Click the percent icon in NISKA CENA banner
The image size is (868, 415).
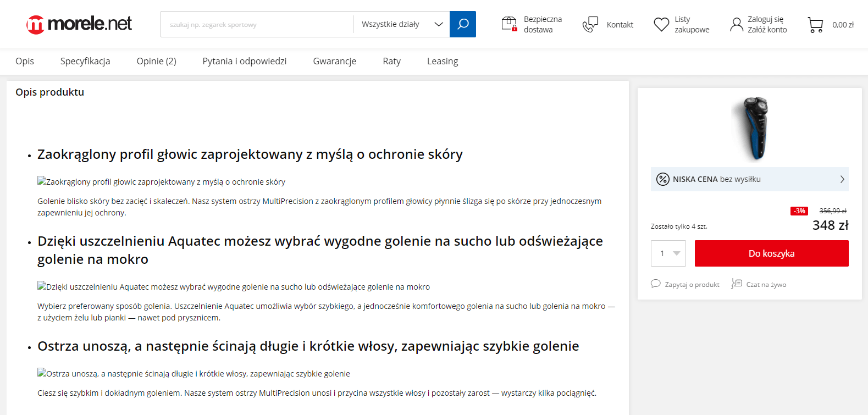coord(663,179)
